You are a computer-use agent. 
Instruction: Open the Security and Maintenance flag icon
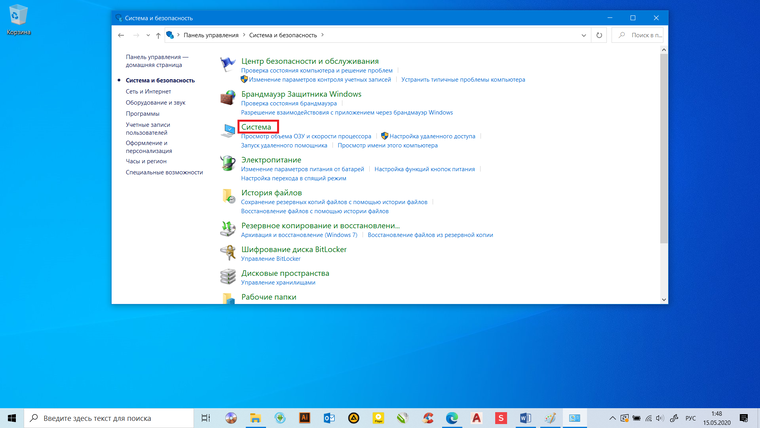tap(227, 64)
